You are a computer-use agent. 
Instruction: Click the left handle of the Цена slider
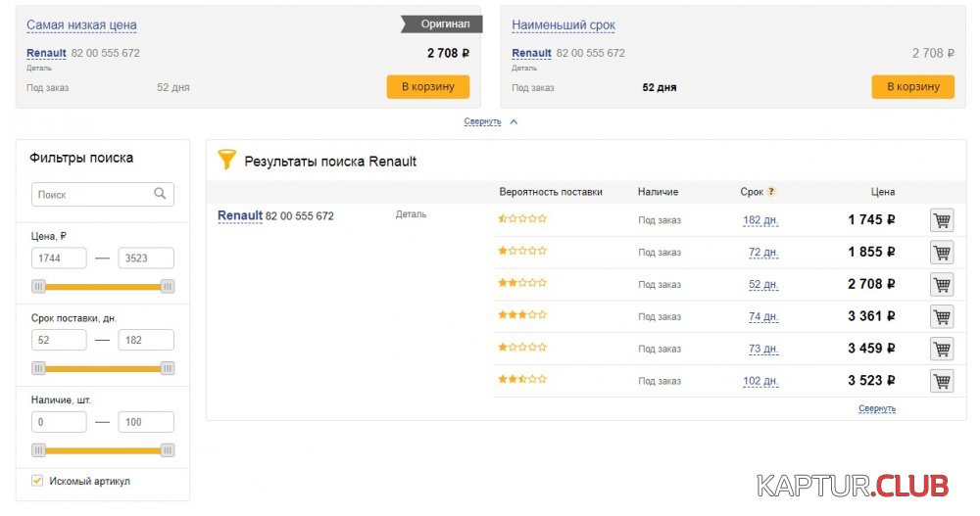(38, 287)
